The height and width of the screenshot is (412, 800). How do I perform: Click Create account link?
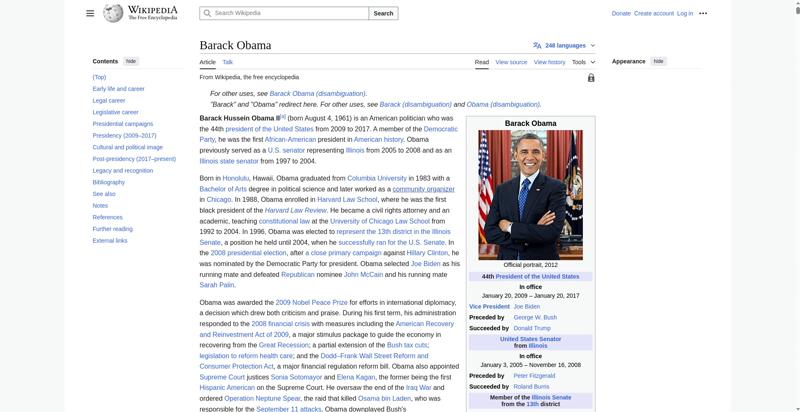pyautogui.click(x=654, y=13)
